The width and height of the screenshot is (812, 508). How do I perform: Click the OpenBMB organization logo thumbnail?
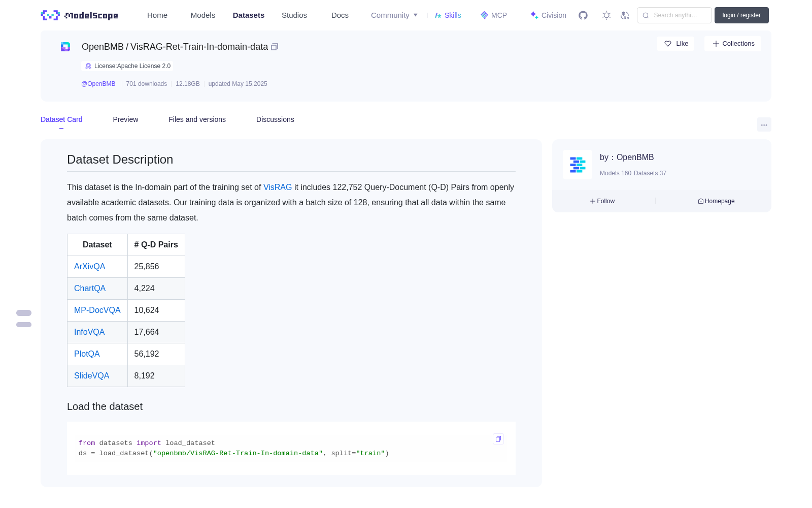578,165
